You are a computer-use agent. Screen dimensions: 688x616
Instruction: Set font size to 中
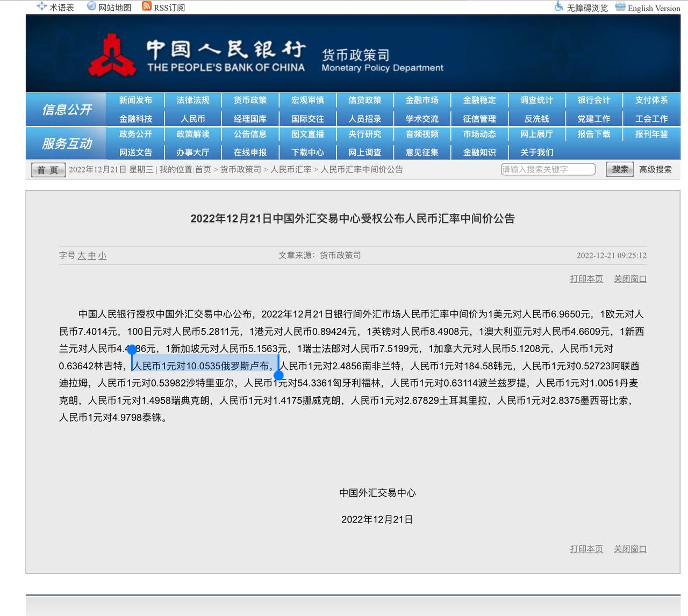92,256
